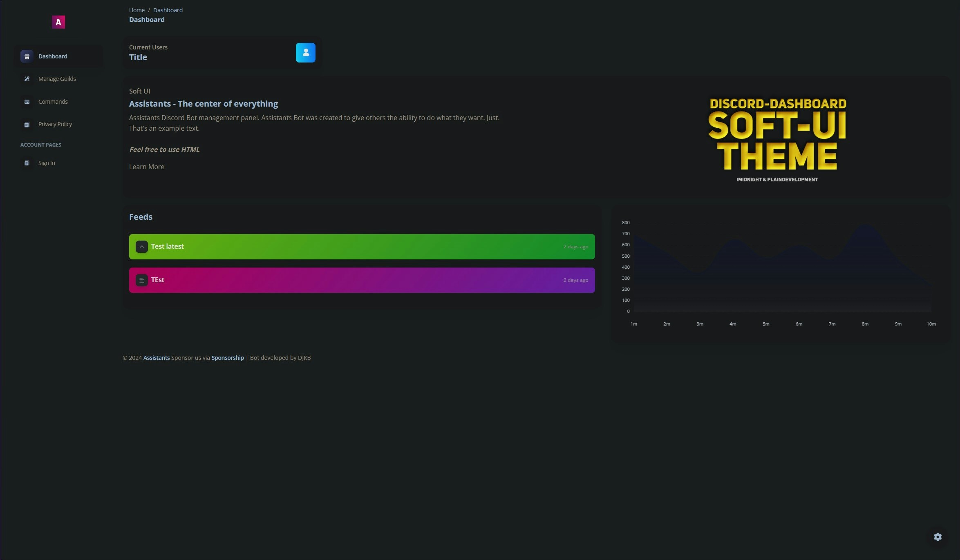Click the blue Current Users person icon
Viewport: 960px width, 560px height.
click(305, 53)
